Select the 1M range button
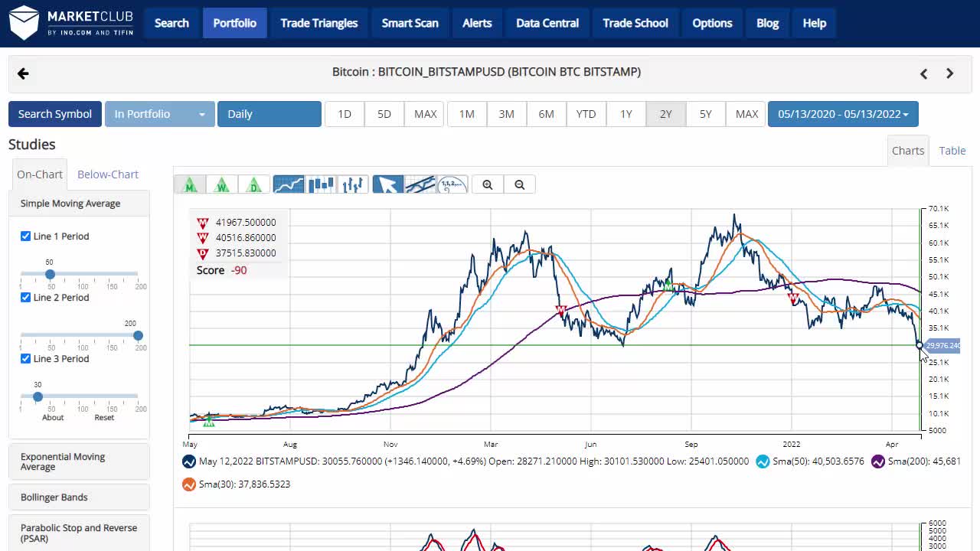980x551 pixels. click(x=467, y=114)
